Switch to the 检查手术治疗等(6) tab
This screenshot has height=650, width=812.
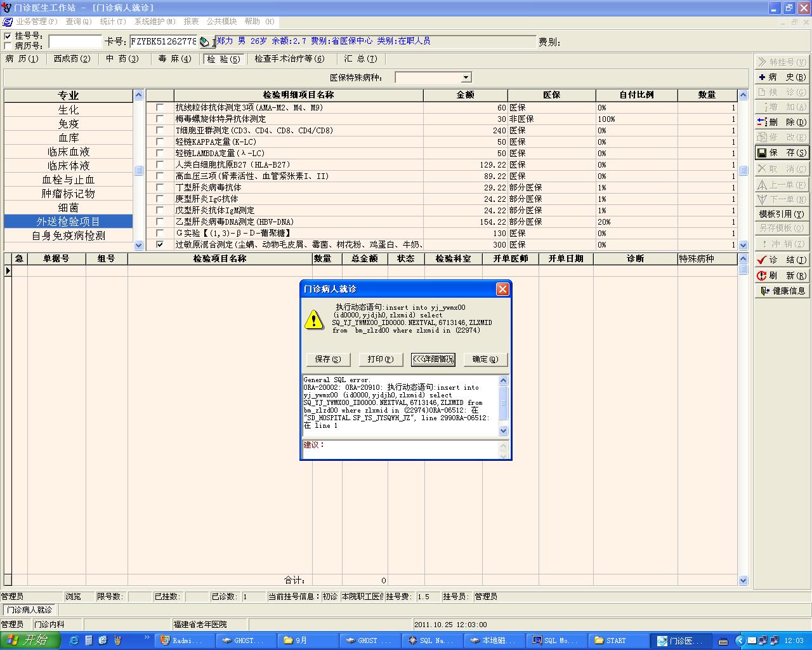click(289, 59)
